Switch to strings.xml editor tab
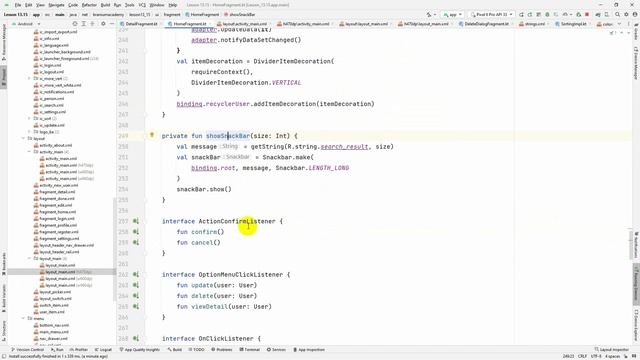Screen dimensions: 640x360 533,24
